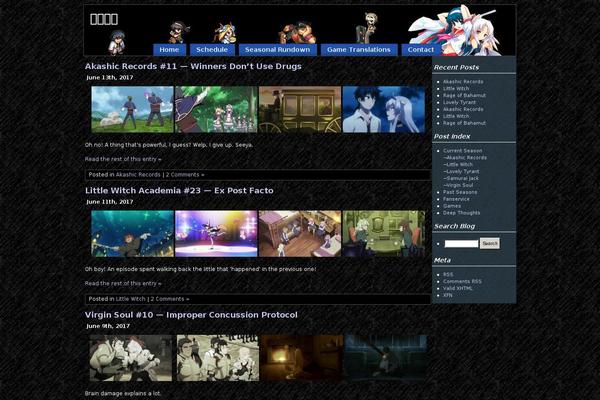This screenshot has height=400, width=600.
Task: Open the RSS link under Meta
Action: click(448, 274)
